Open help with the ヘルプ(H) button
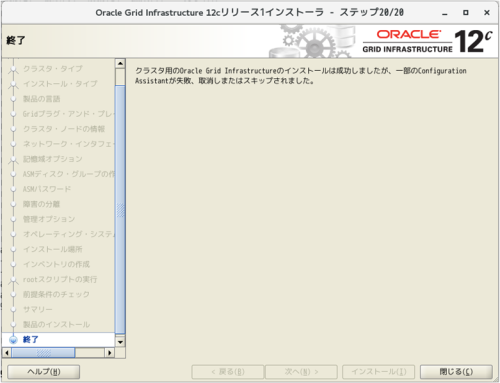The height and width of the screenshot is (383, 500). coord(44,372)
